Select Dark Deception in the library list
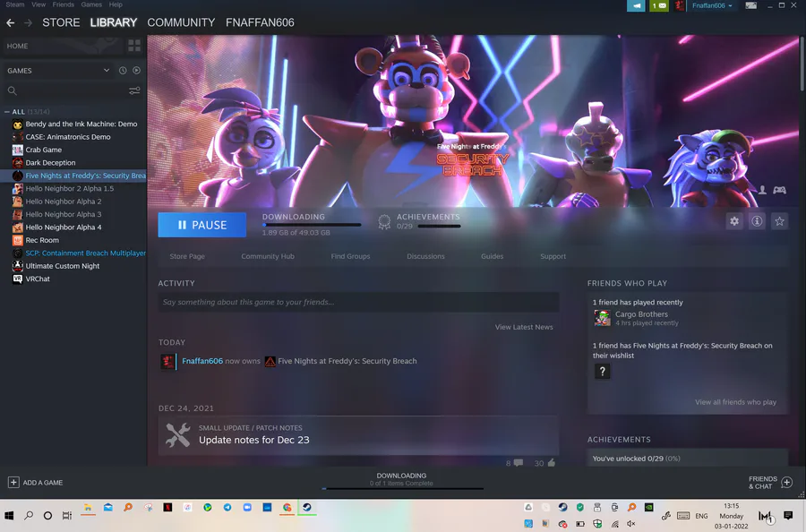806x532 pixels. tap(50, 162)
